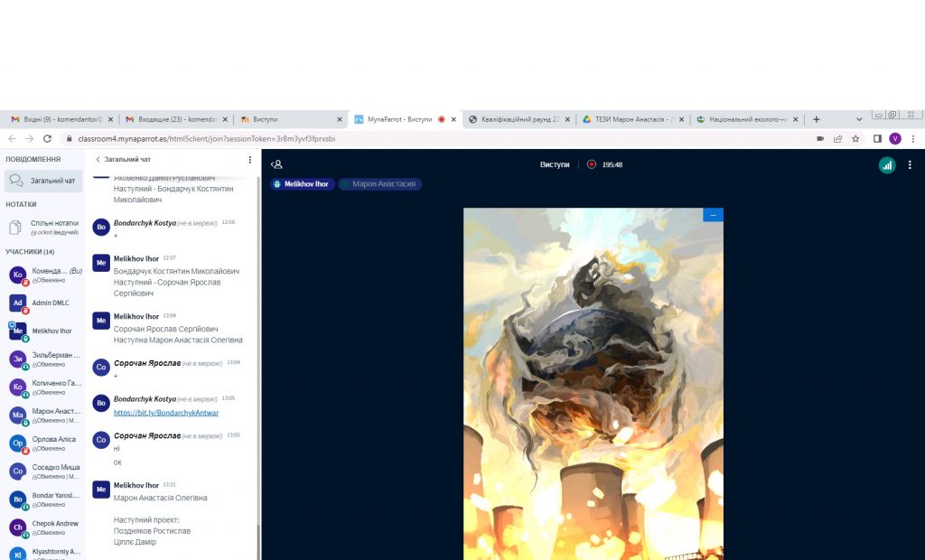
Task: Open the chat options three-dot menu
Action: 250,160
